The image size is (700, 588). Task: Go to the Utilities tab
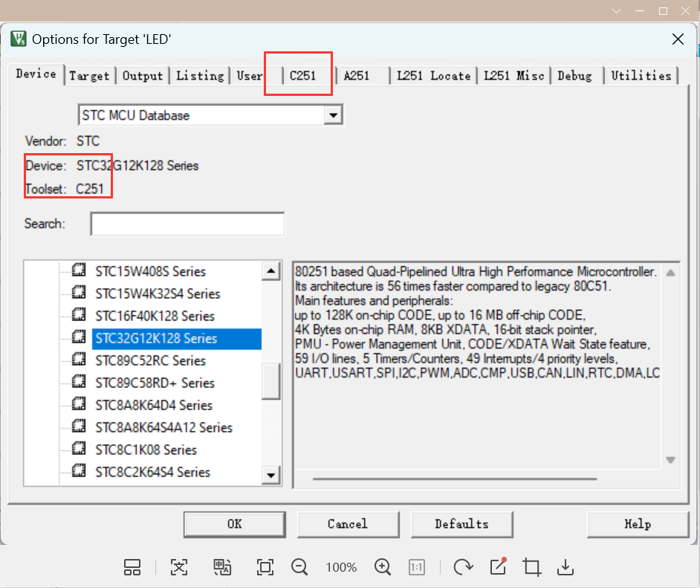pyautogui.click(x=641, y=76)
